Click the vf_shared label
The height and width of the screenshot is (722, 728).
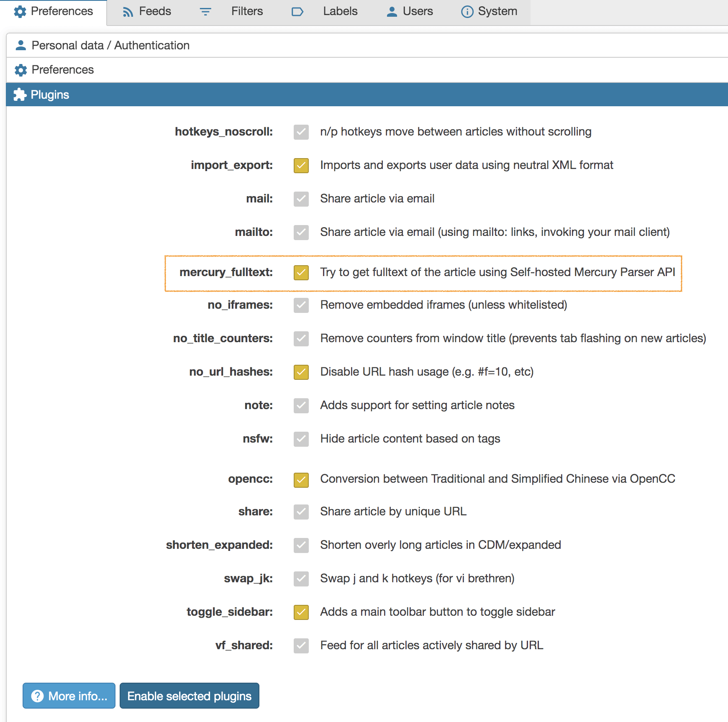pyautogui.click(x=244, y=645)
